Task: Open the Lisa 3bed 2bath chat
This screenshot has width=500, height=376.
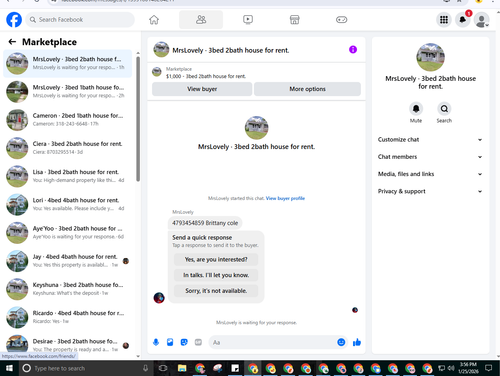Action: (68, 176)
